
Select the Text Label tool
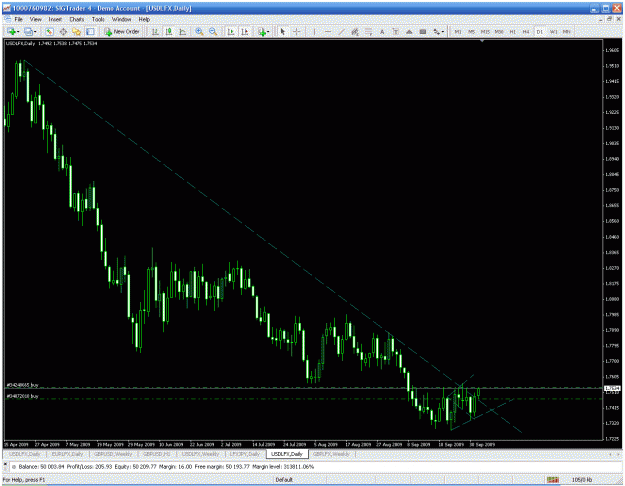[395, 31]
